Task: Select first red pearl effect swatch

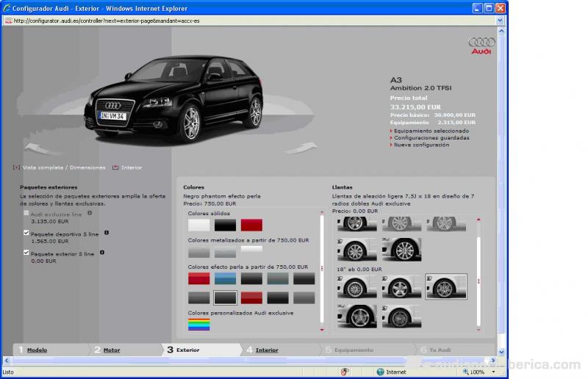Action: click(198, 278)
